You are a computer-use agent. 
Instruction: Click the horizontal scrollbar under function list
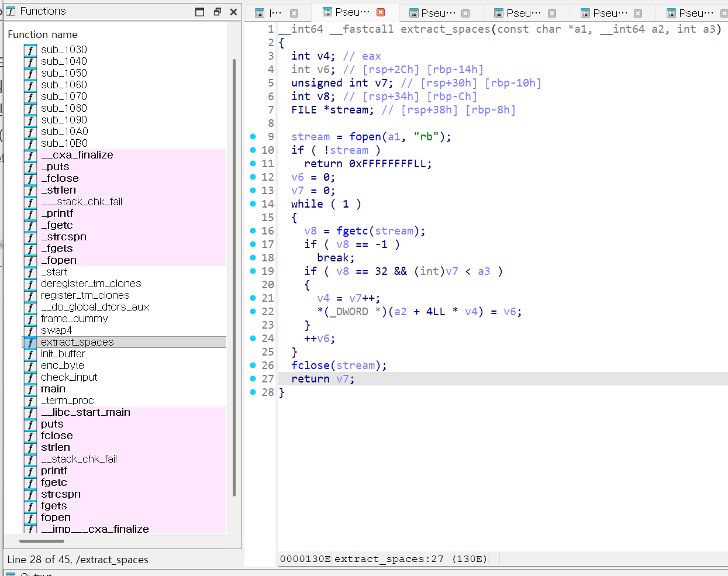(x=42, y=541)
